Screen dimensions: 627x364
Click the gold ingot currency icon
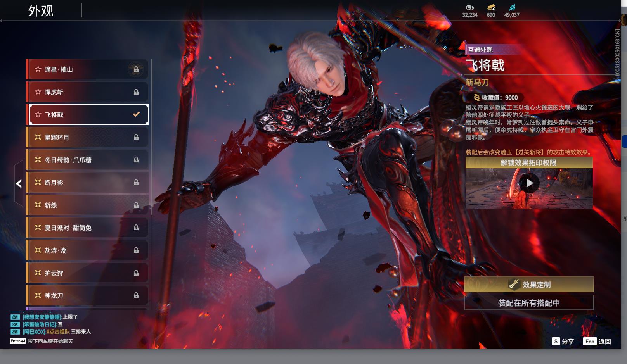point(491,7)
